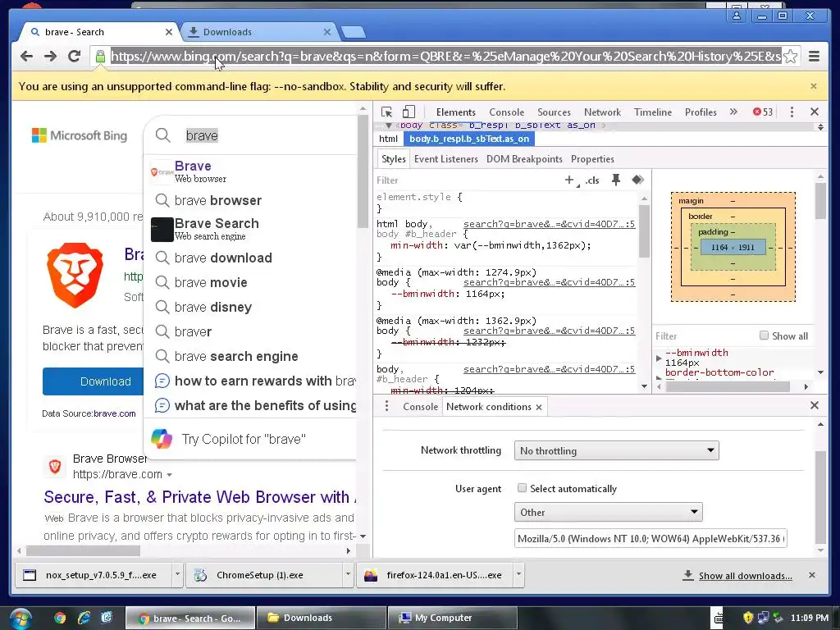Edit the custom user agent string field
Viewport: 840px width, 630px height.
[x=651, y=538]
